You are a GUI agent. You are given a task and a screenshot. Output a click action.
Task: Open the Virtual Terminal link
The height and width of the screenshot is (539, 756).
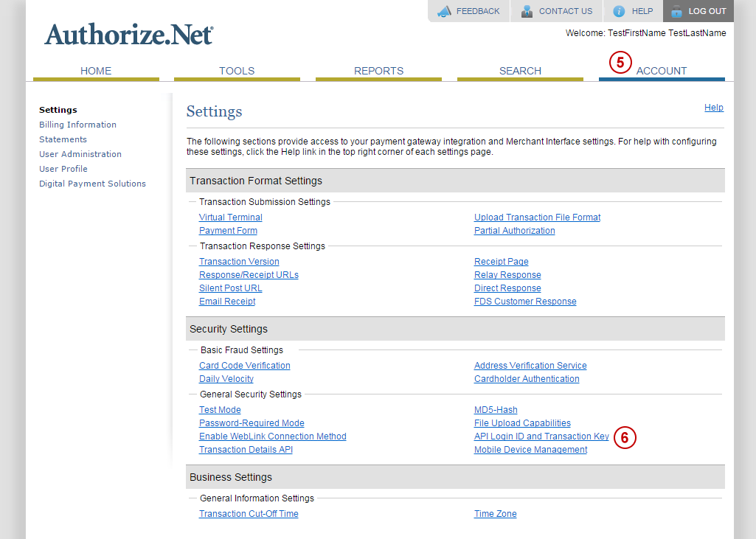coord(230,218)
